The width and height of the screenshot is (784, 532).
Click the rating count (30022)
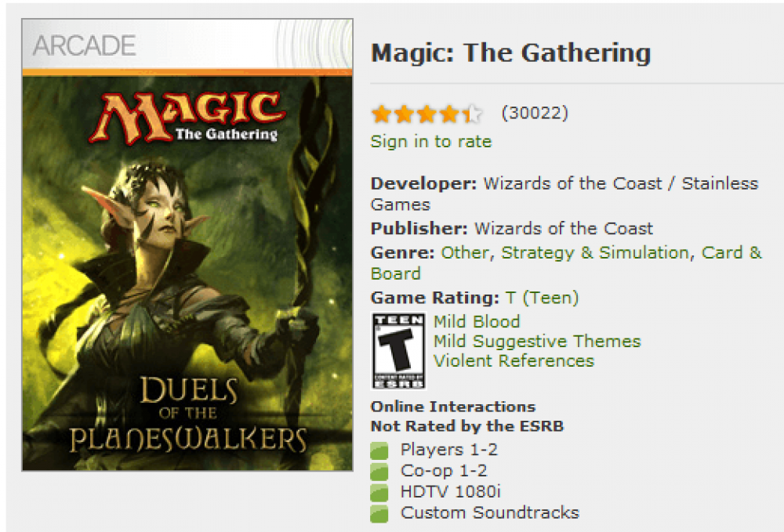point(535,113)
